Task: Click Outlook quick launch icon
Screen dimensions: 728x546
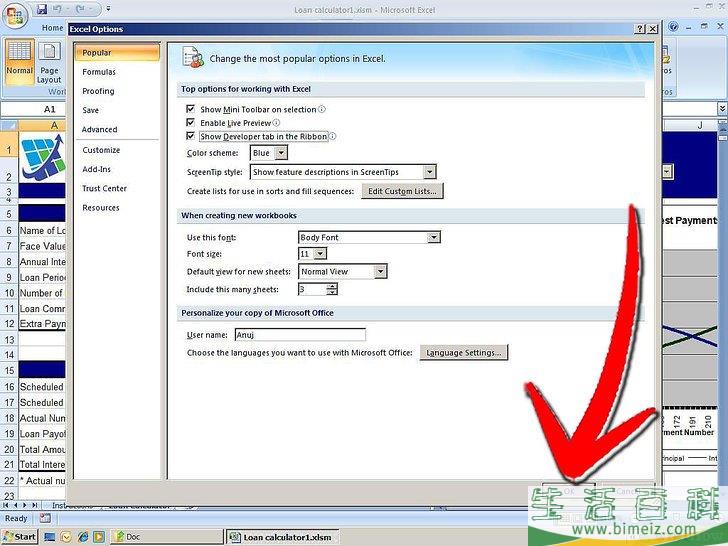Action: (x=66, y=537)
